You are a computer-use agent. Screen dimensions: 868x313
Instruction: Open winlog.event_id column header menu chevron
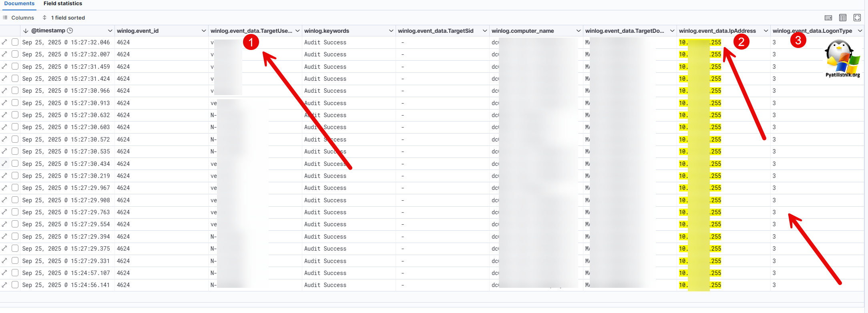click(203, 31)
